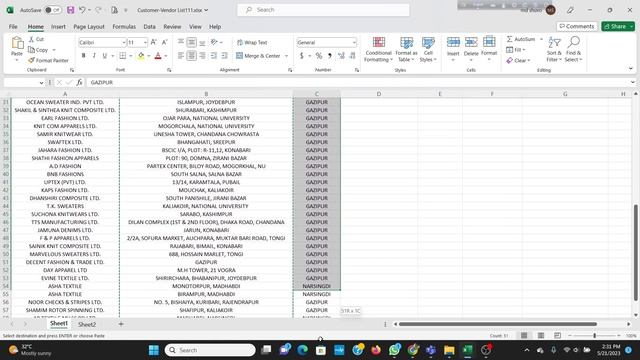The width and height of the screenshot is (640, 360).
Task: Switch to Page Break Preview view
Action: coord(558,336)
